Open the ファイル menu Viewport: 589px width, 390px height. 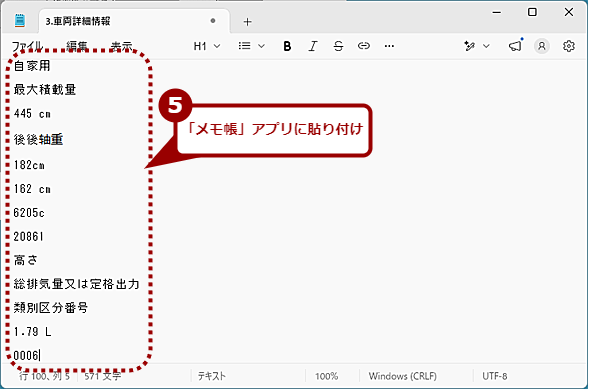[x=27, y=46]
